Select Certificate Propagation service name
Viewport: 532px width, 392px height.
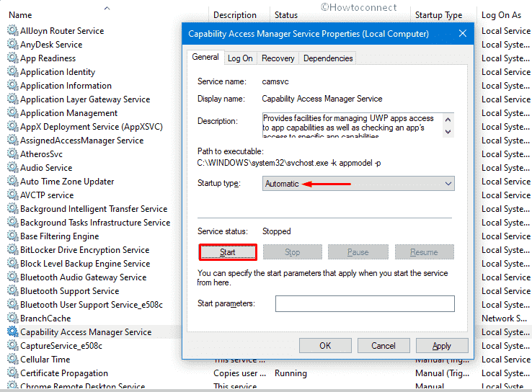(x=64, y=373)
